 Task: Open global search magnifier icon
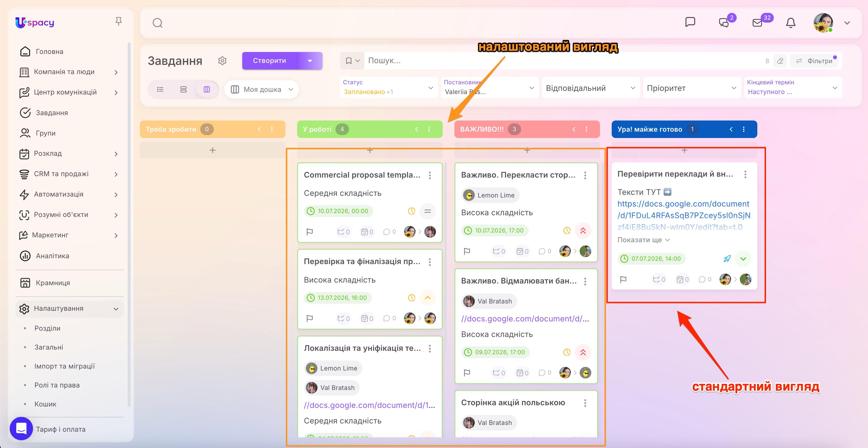[x=157, y=23]
